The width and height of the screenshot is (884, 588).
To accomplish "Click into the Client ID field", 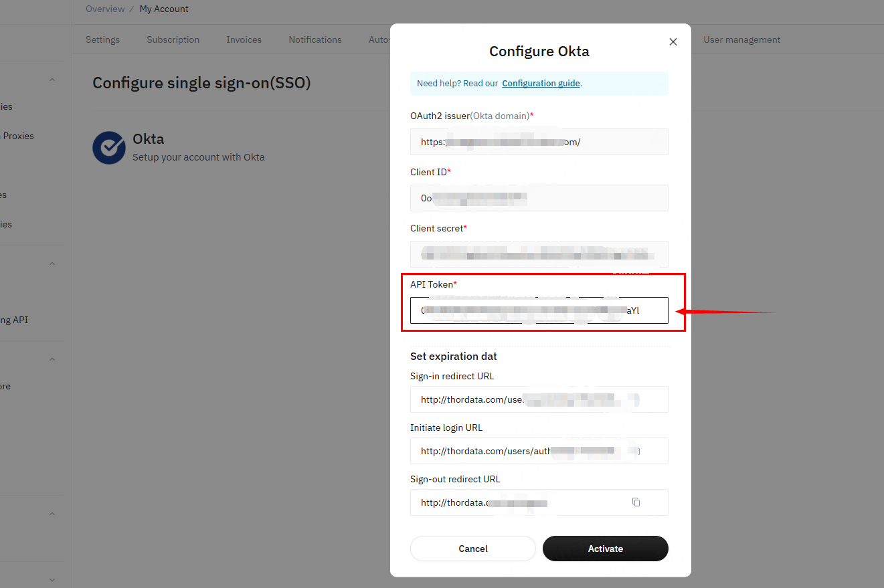I will tap(539, 198).
